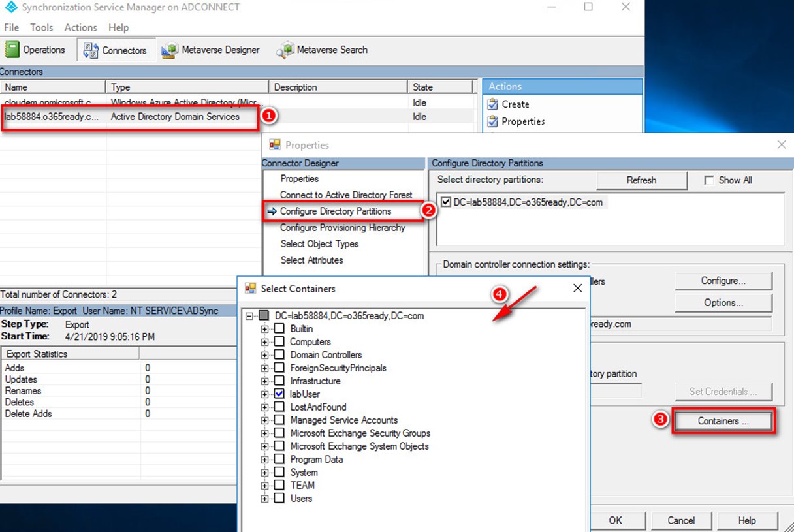794x532 pixels.
Task: Select Connect to Active Directory Forest page
Action: [x=346, y=195]
